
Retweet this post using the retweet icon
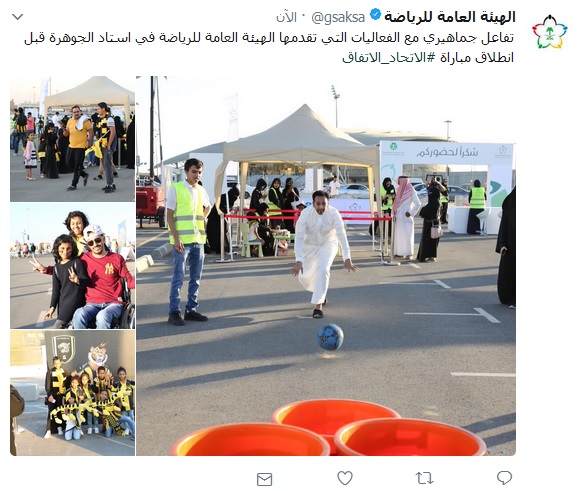pyautogui.click(x=424, y=478)
